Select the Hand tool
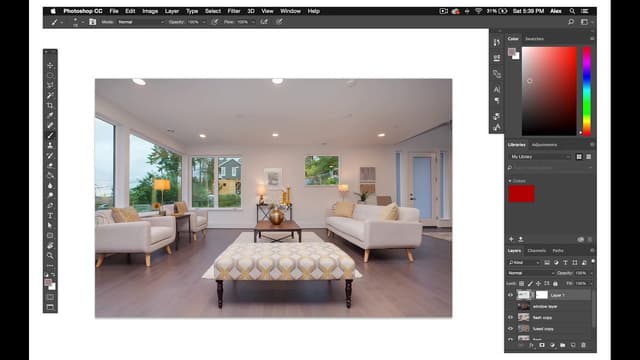Viewport: 640px width, 360px height. 50,246
